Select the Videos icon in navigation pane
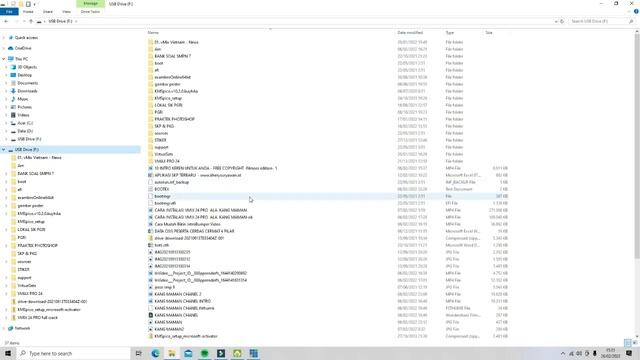640x360 pixels. point(13,115)
